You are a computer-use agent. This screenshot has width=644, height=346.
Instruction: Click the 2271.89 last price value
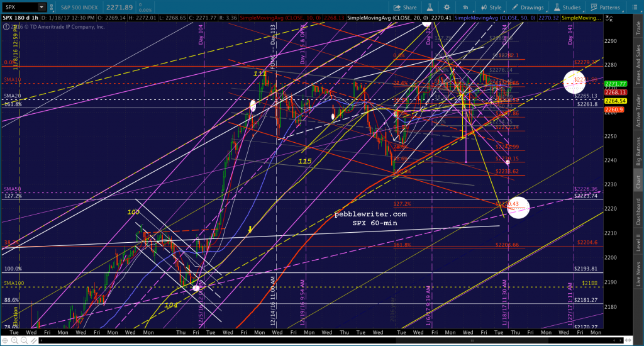(x=119, y=8)
